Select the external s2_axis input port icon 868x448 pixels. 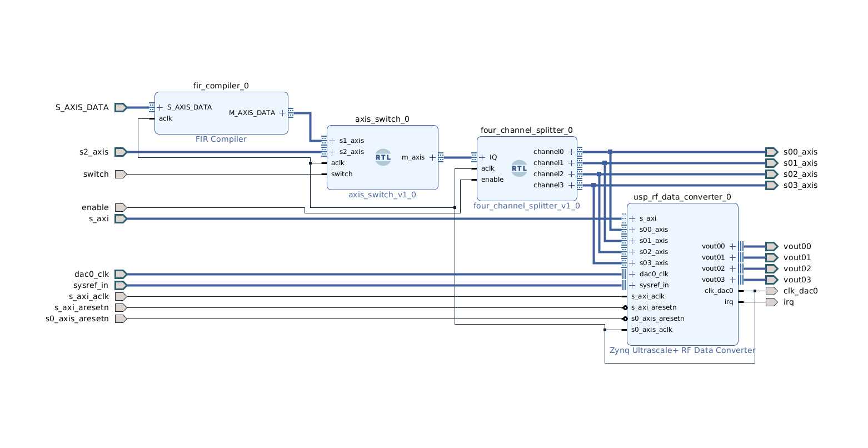121,152
